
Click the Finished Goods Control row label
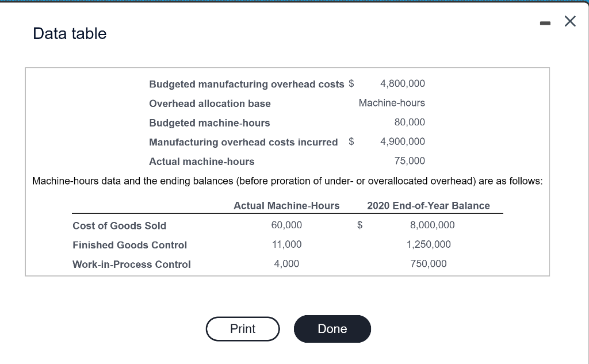(x=129, y=245)
